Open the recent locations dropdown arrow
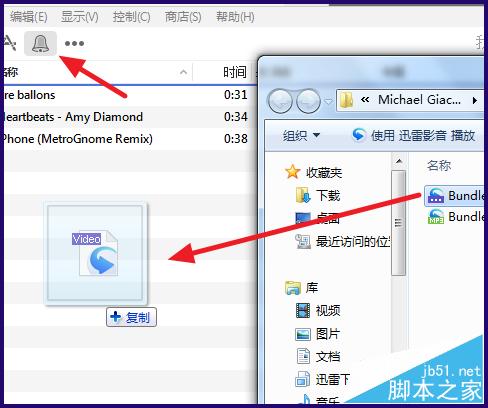 click(x=328, y=101)
